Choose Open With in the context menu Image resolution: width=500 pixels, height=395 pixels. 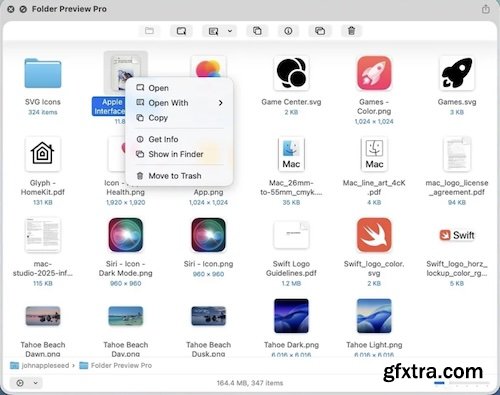[180, 103]
